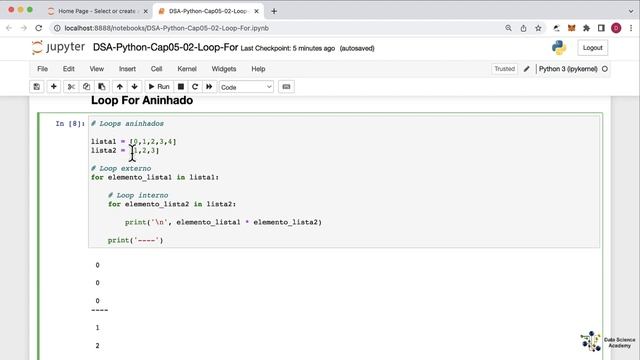Click the In [8] cell prompt

pyautogui.click(x=70, y=124)
